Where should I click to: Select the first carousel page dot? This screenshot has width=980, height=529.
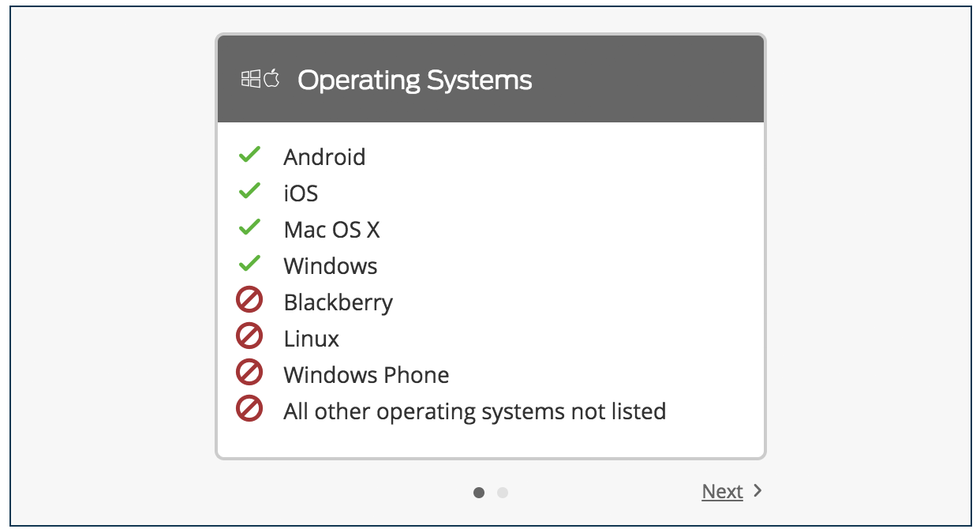[479, 493]
